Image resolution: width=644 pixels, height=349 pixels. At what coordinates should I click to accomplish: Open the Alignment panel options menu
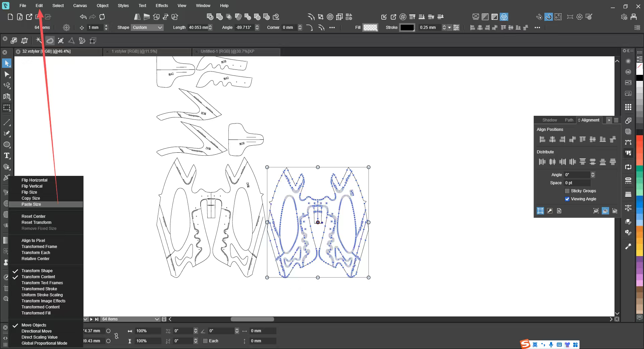(x=616, y=120)
